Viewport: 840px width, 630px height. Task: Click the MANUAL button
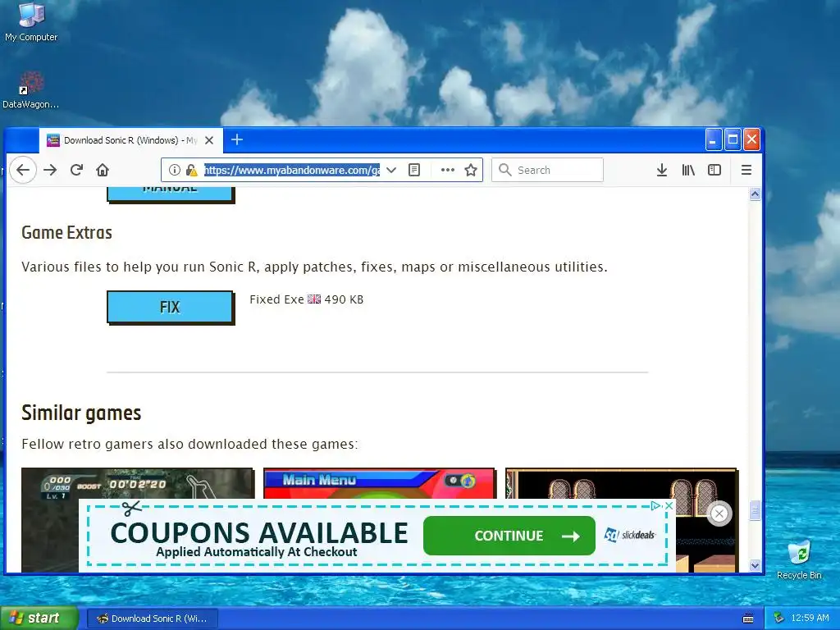(x=170, y=194)
